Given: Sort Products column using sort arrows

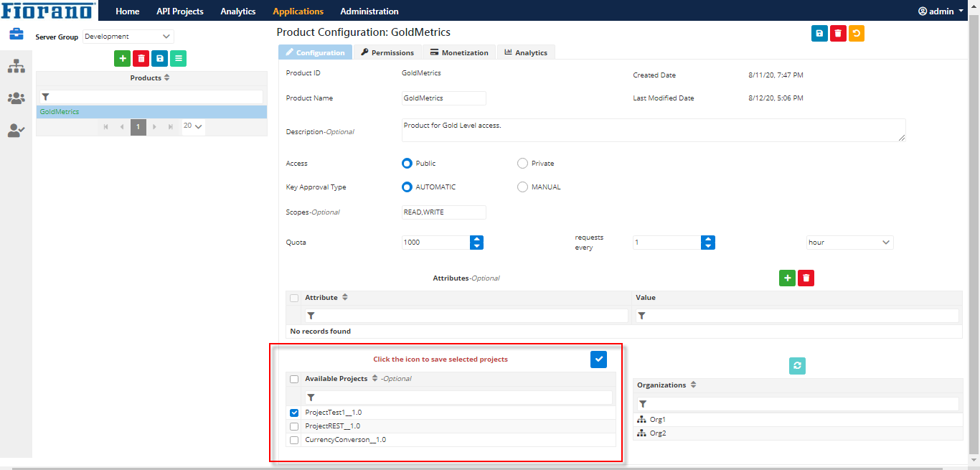Looking at the screenshot, I should coord(167,77).
